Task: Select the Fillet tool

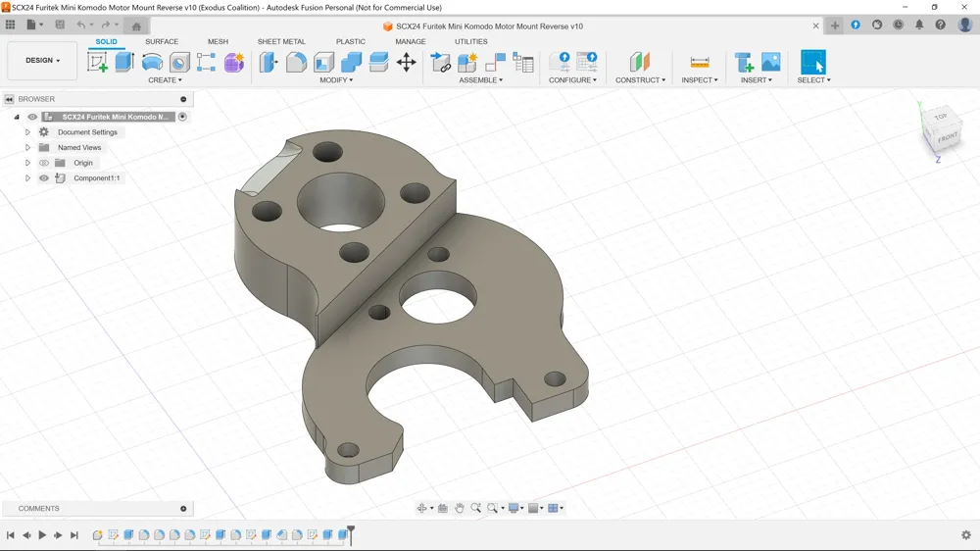Action: [x=296, y=62]
